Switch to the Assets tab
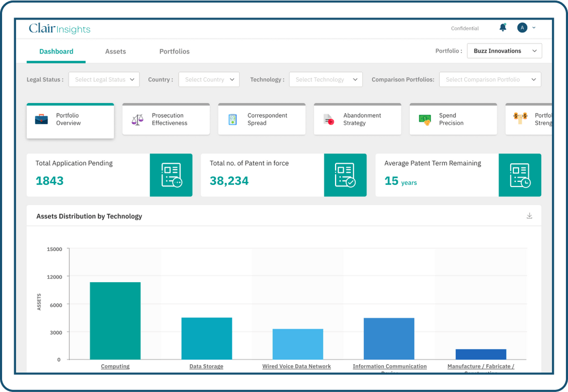Image resolution: width=568 pixels, height=392 pixels. tap(116, 51)
